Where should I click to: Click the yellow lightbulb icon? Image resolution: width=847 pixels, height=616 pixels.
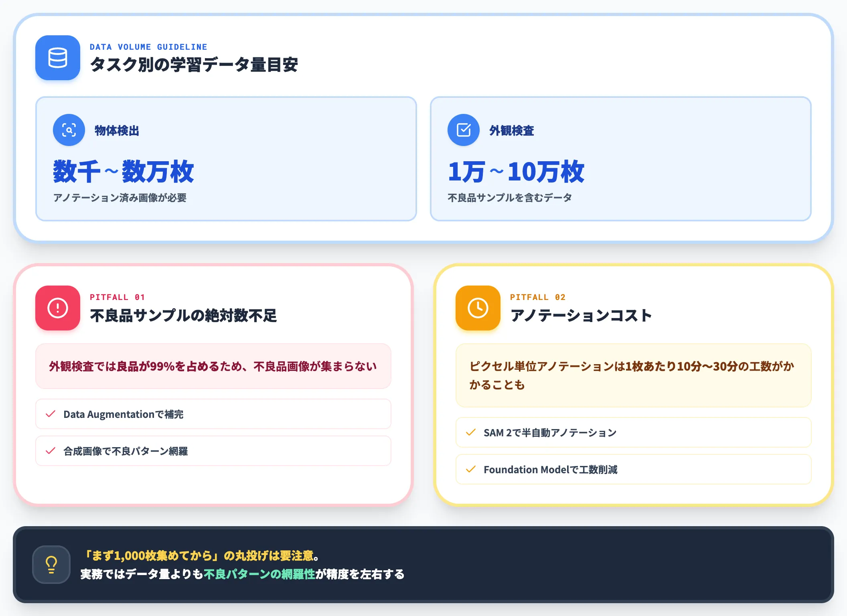(51, 565)
